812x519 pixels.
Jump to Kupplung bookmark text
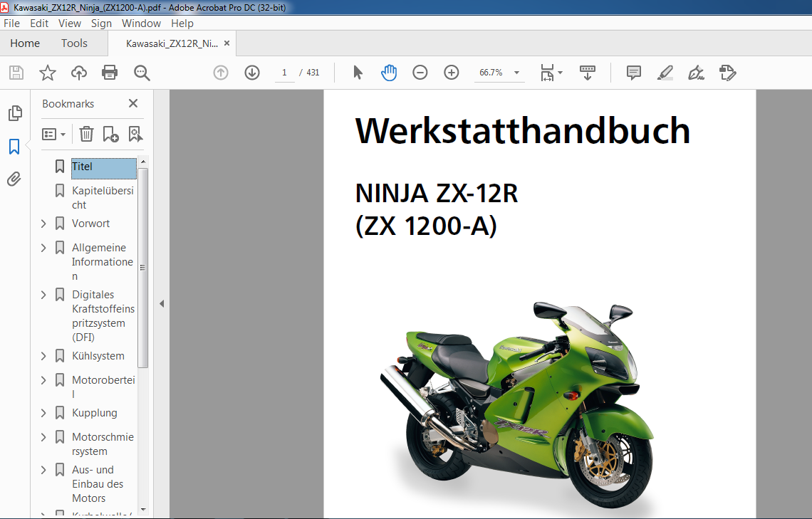(94, 413)
